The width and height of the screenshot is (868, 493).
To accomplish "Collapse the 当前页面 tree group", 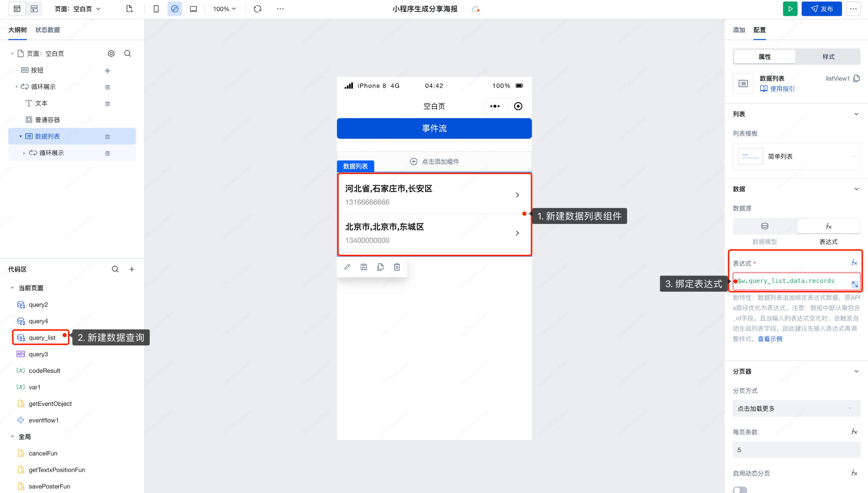I will click(12, 288).
